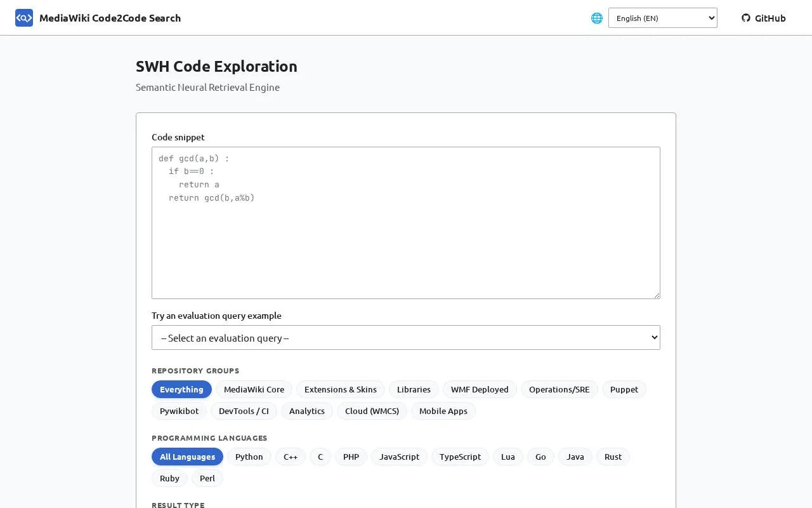This screenshot has width=812, height=508.
Task: Click inside the Code snippet text area
Action: click(406, 223)
